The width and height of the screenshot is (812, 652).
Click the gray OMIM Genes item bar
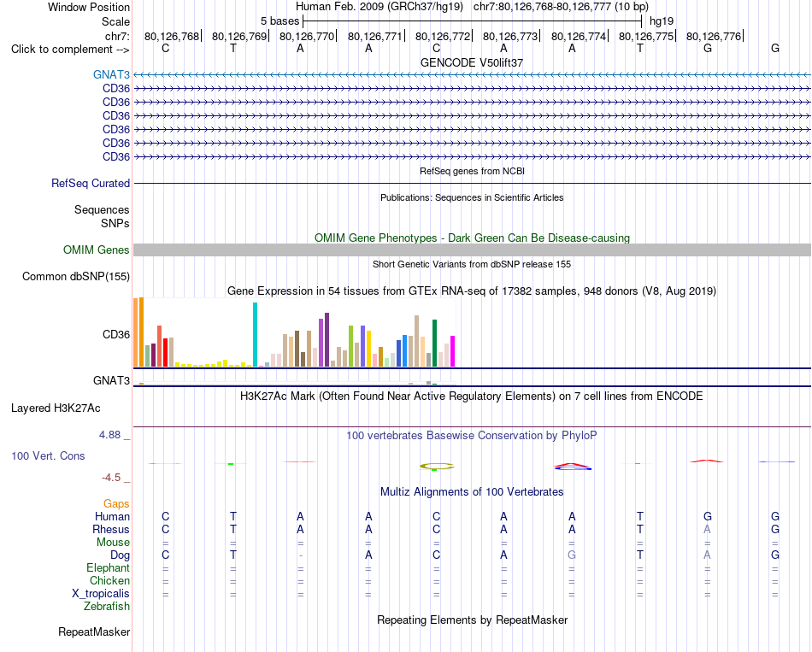click(472, 250)
